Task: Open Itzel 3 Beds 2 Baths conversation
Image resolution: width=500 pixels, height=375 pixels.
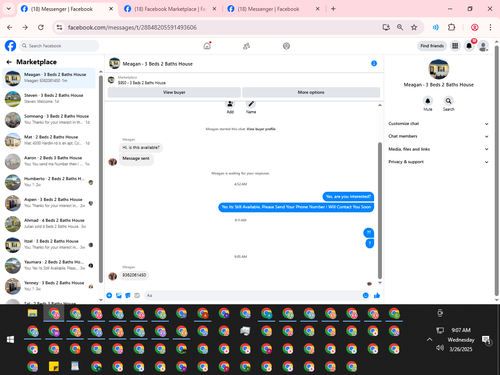Action: click(x=50, y=244)
